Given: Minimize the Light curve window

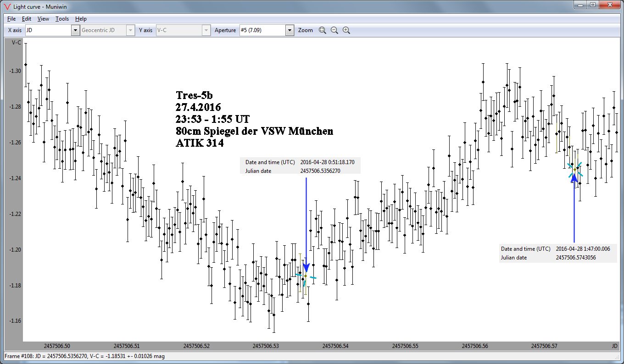Looking at the screenshot, I should (580, 5).
